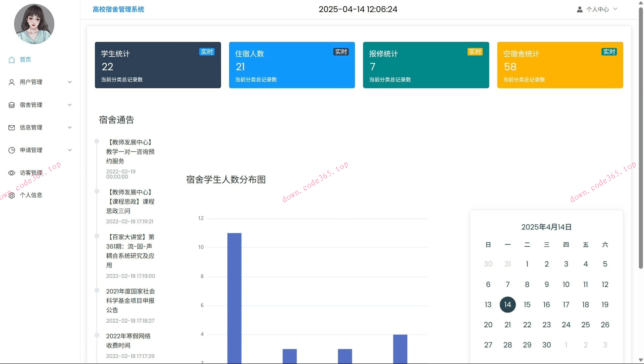Select the 访客管理 menu entry
Screen dimensions: 644x364
31,173
